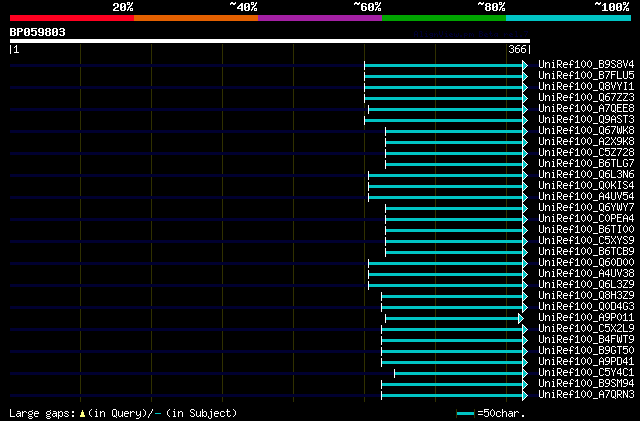Click the UniRef100_C5X2L9 label
This screenshot has height=421, width=640.
pyautogui.click(x=586, y=329)
